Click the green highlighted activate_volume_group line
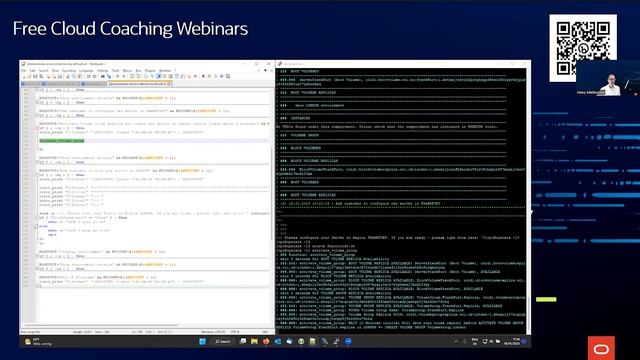 point(62,141)
